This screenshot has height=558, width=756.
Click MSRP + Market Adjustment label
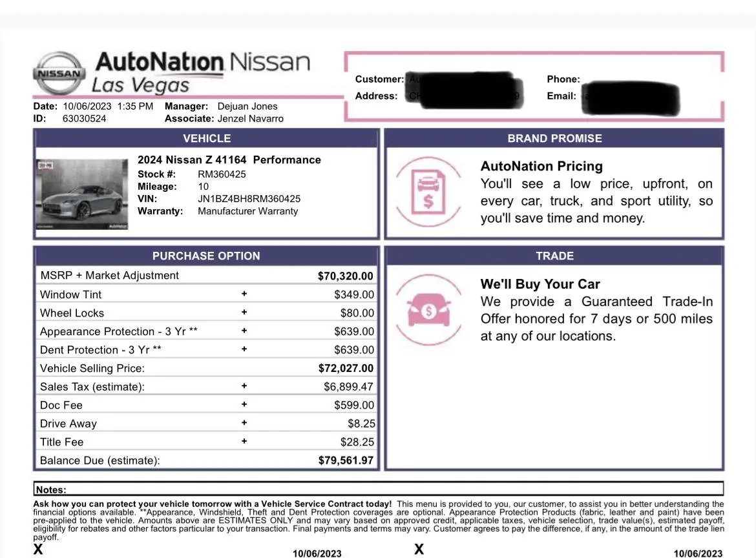tap(109, 275)
